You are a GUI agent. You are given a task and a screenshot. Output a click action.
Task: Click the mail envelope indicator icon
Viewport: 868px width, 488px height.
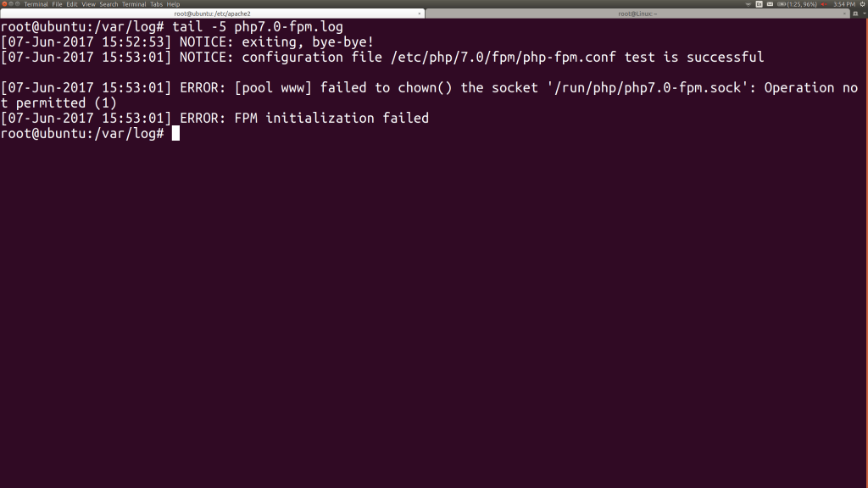(770, 4)
